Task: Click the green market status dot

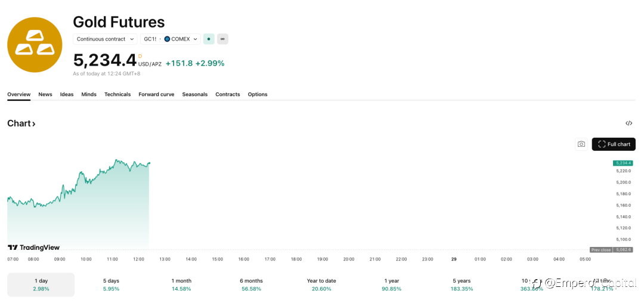Action: [209, 39]
